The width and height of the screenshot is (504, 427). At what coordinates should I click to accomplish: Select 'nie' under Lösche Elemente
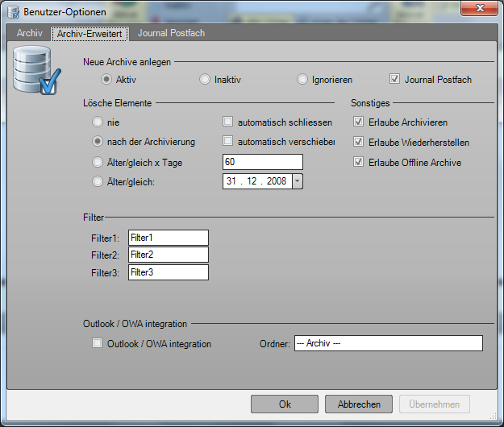[98, 122]
